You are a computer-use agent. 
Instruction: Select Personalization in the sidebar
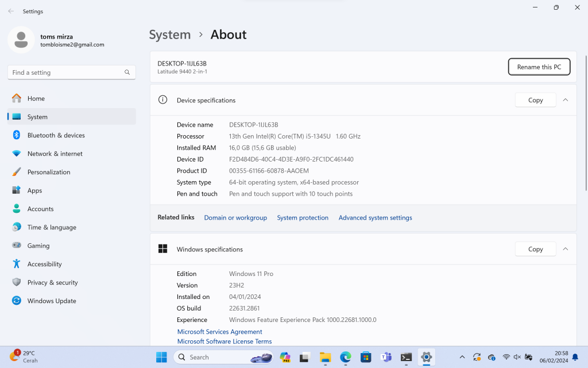(72, 172)
